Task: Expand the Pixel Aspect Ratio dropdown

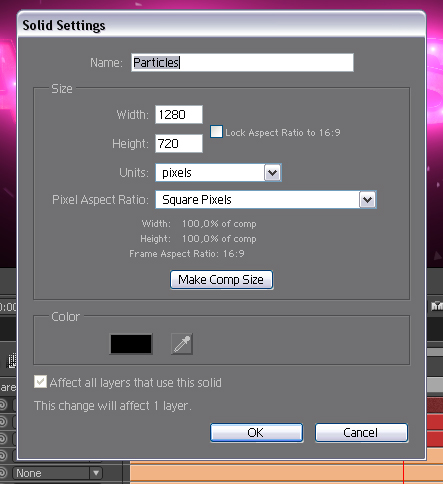Action: (367, 200)
